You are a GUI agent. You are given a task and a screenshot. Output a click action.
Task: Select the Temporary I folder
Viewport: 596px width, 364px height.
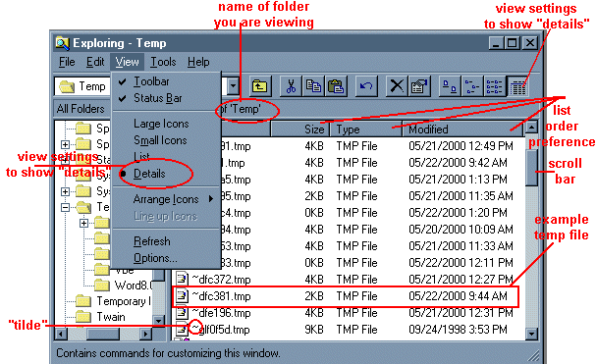pos(124,301)
